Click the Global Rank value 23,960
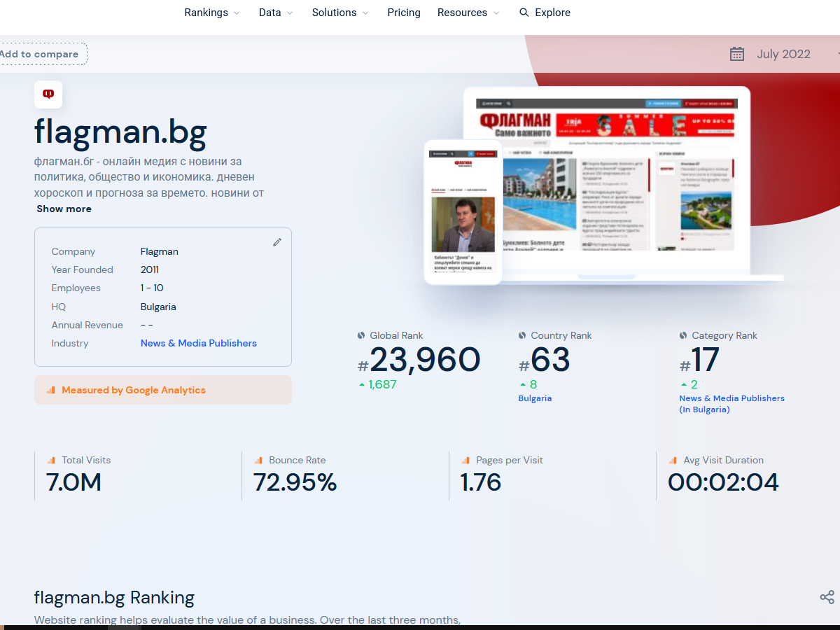The width and height of the screenshot is (840, 630). 425,360
